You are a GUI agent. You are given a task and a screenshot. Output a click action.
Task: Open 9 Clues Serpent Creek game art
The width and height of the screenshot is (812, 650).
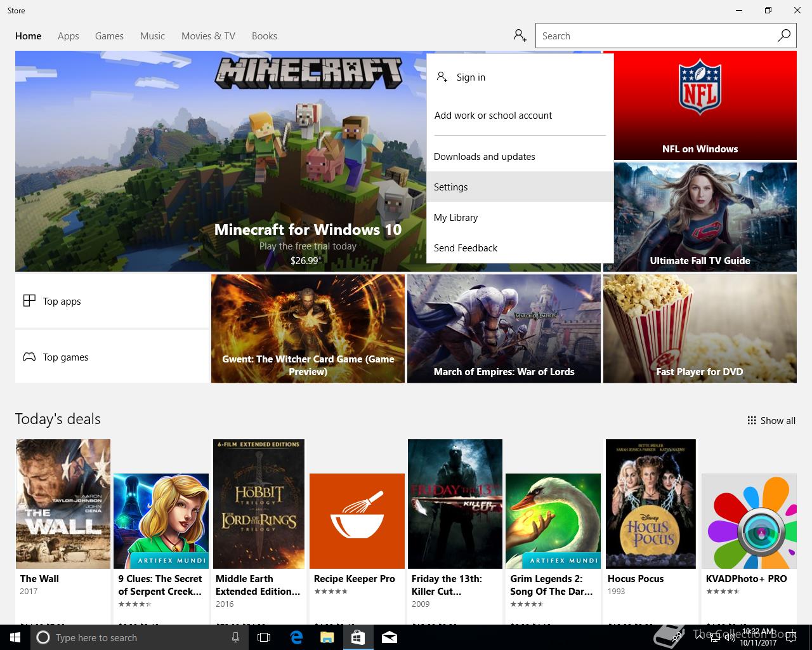click(161, 521)
